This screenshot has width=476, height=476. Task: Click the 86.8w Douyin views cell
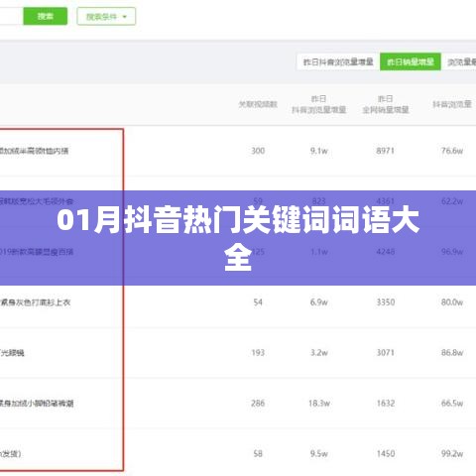point(452,353)
